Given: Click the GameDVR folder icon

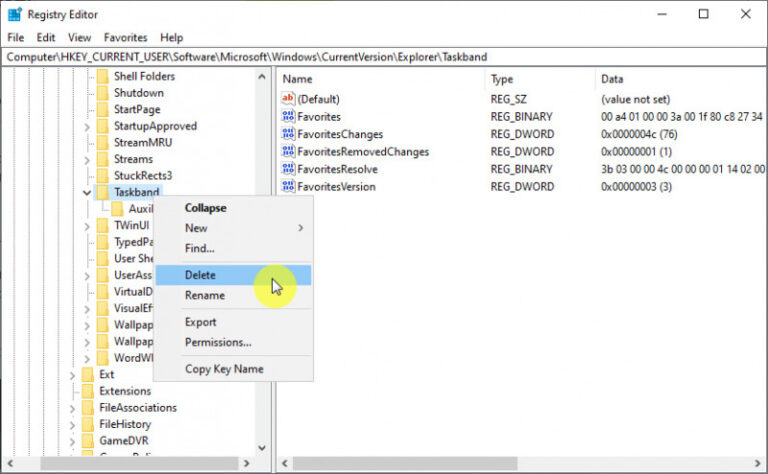Looking at the screenshot, I should click(x=87, y=440).
